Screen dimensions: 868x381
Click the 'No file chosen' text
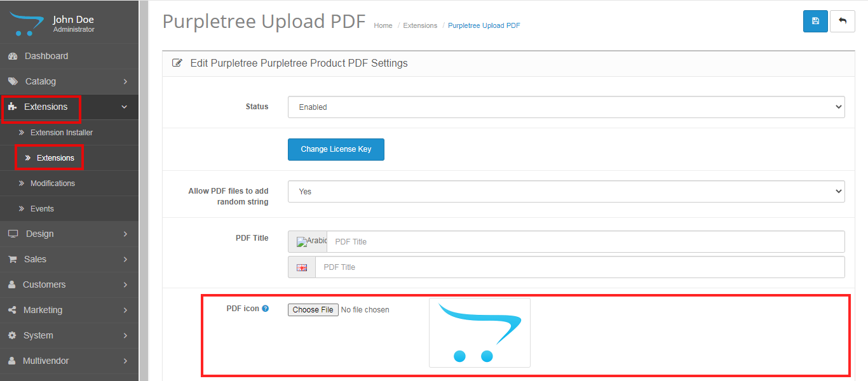pos(365,310)
